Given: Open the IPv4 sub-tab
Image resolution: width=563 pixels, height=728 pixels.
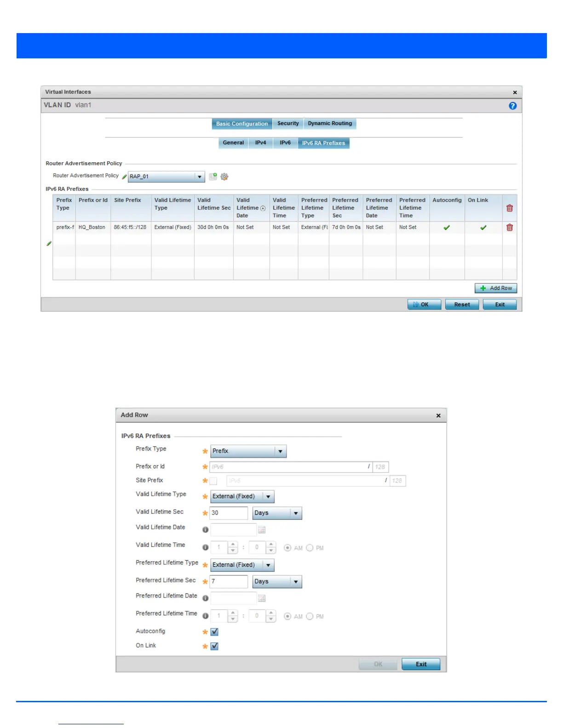Looking at the screenshot, I should (x=261, y=143).
